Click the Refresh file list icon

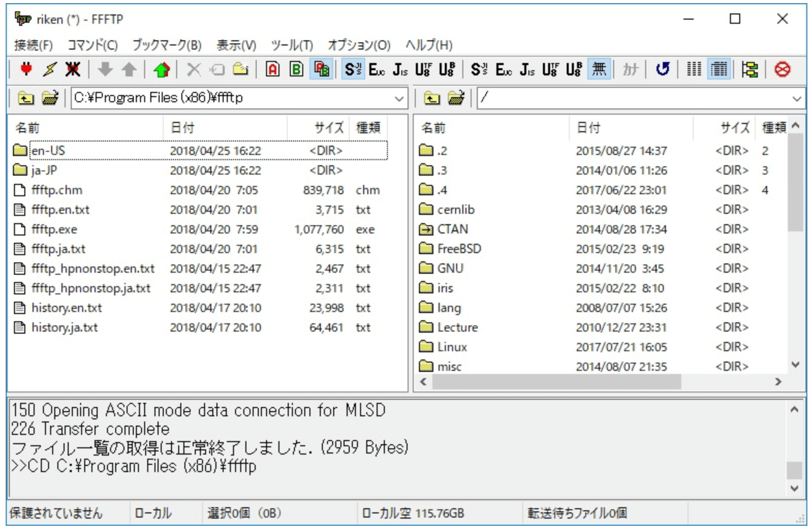pos(663,69)
